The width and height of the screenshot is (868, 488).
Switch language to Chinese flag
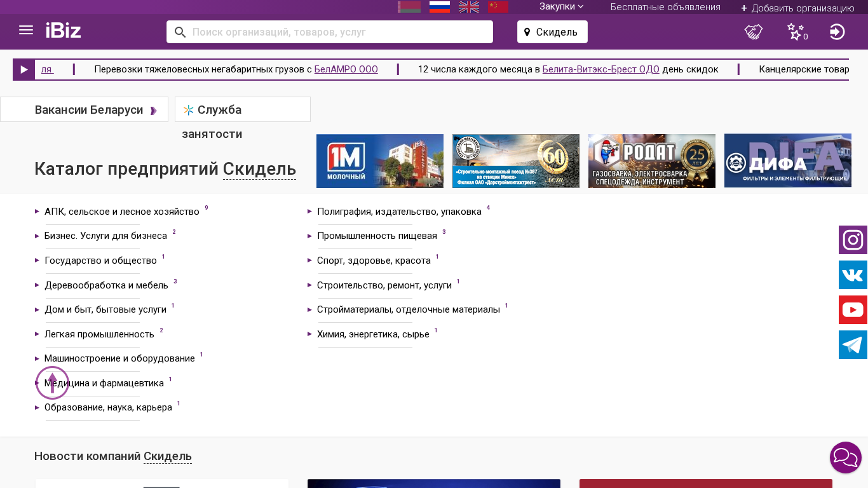498,7
